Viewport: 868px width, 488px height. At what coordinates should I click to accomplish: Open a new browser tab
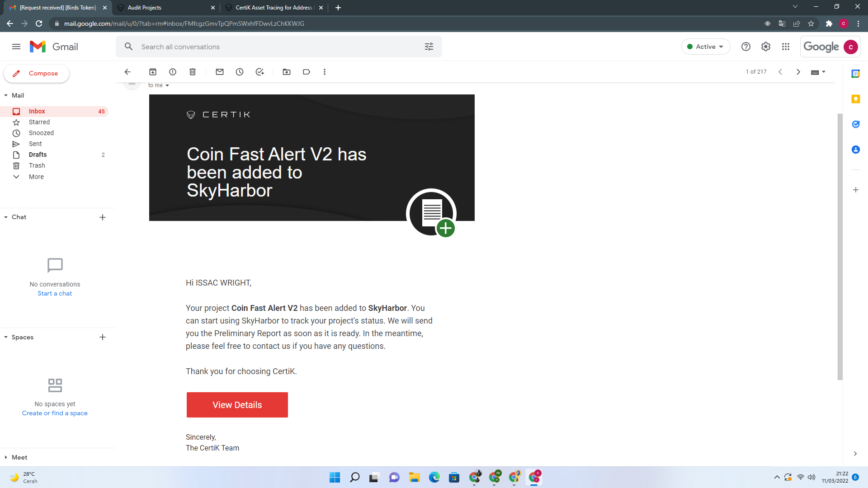tap(338, 8)
